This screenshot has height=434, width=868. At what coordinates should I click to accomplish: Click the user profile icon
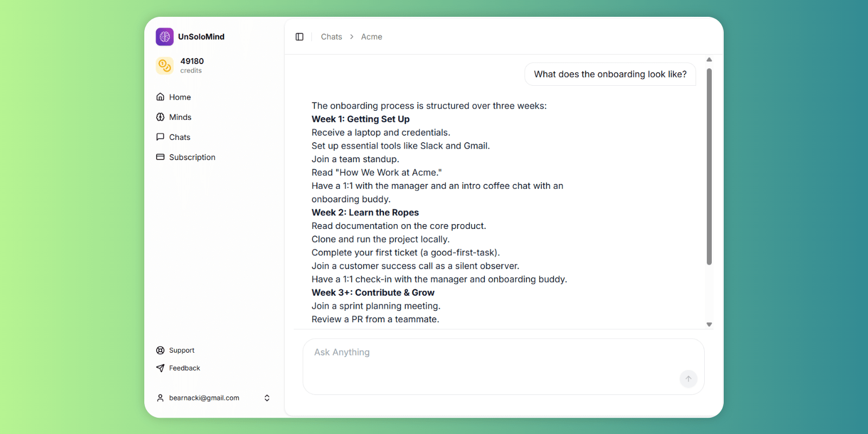pyautogui.click(x=161, y=398)
